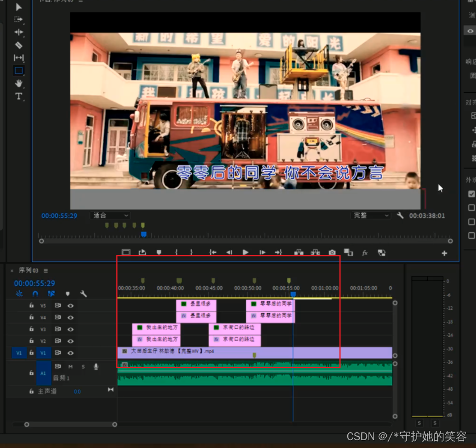
Task: Select the Slip tool
Action: click(19, 58)
